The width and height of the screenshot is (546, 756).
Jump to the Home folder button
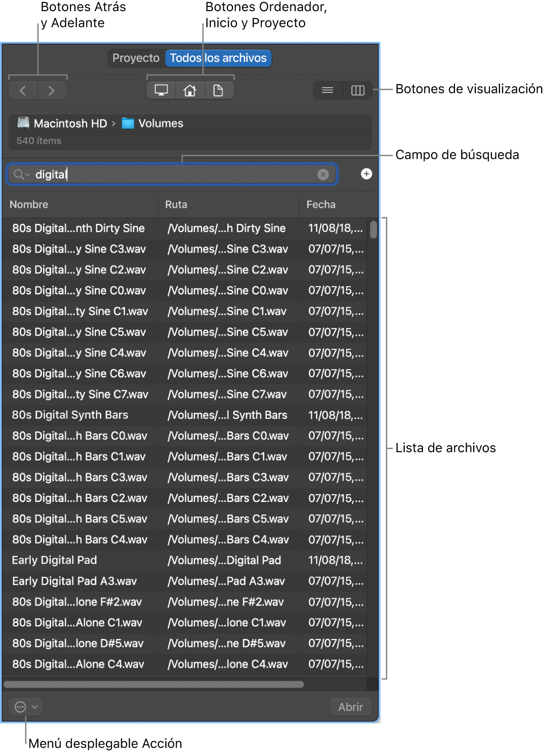(189, 91)
